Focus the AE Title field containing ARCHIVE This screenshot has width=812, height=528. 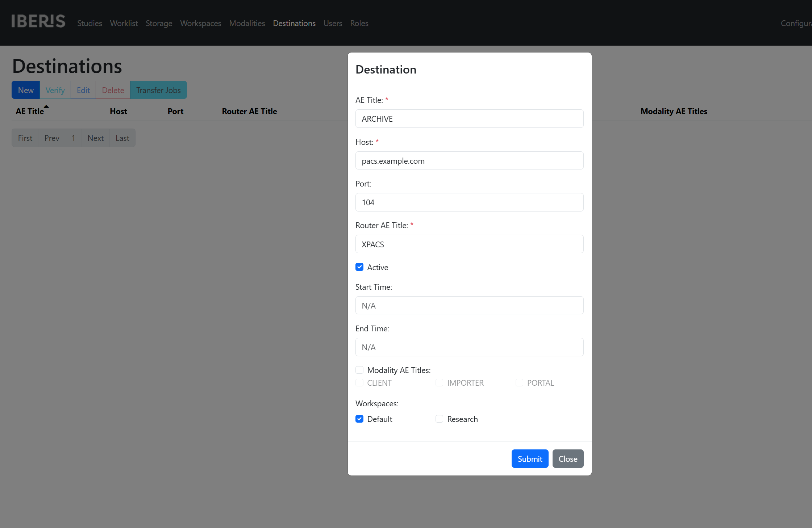pos(469,119)
